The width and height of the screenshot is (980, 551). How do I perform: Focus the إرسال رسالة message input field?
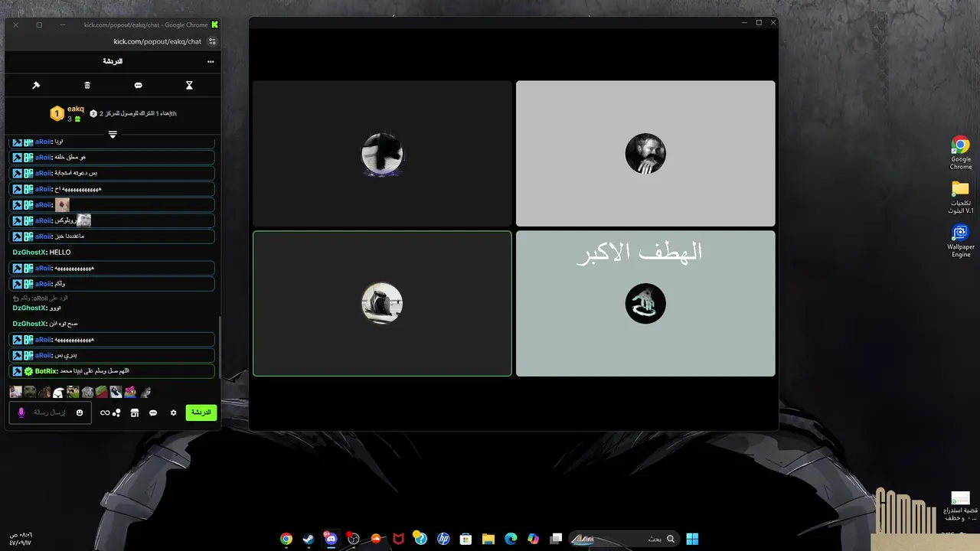[x=50, y=412]
